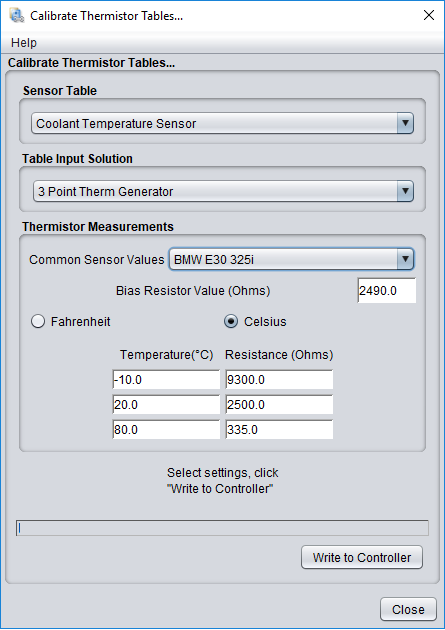Click the Close button at bottom
Viewport: 445px width, 630px height.
[x=408, y=610]
